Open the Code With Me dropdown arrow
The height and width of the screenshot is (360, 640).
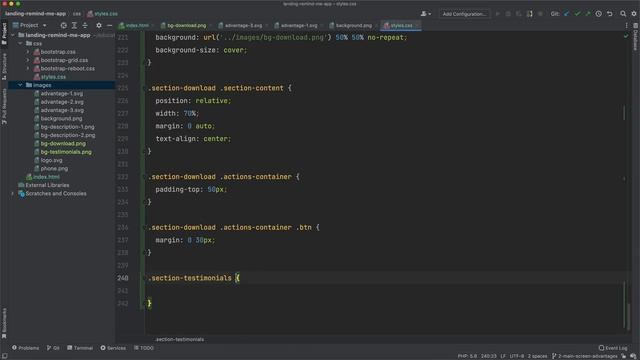coord(429,14)
